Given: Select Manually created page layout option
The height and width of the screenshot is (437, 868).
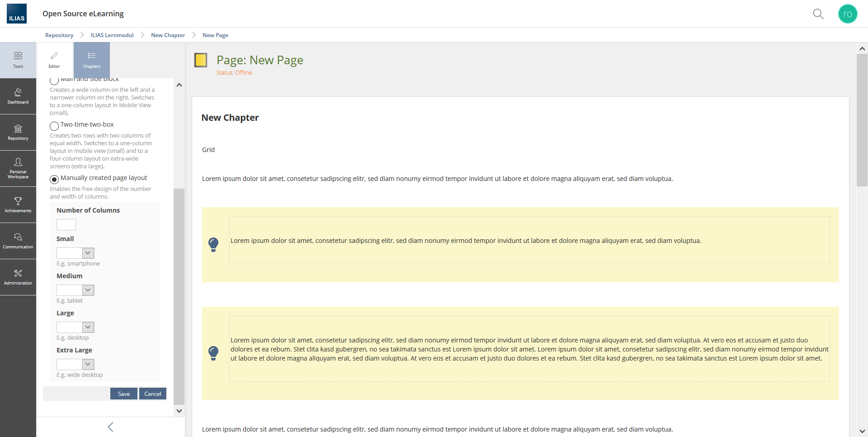Looking at the screenshot, I should click(54, 179).
